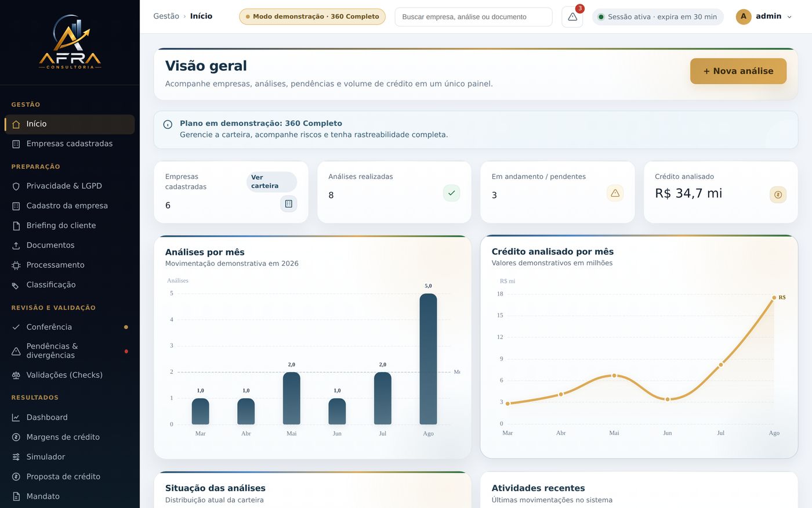Go to Privacidade & LGPD
The width and height of the screenshot is (812, 508).
pos(70,186)
